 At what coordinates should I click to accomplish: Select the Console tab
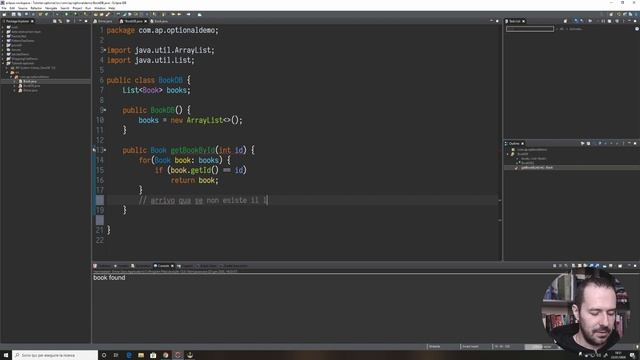point(163,266)
